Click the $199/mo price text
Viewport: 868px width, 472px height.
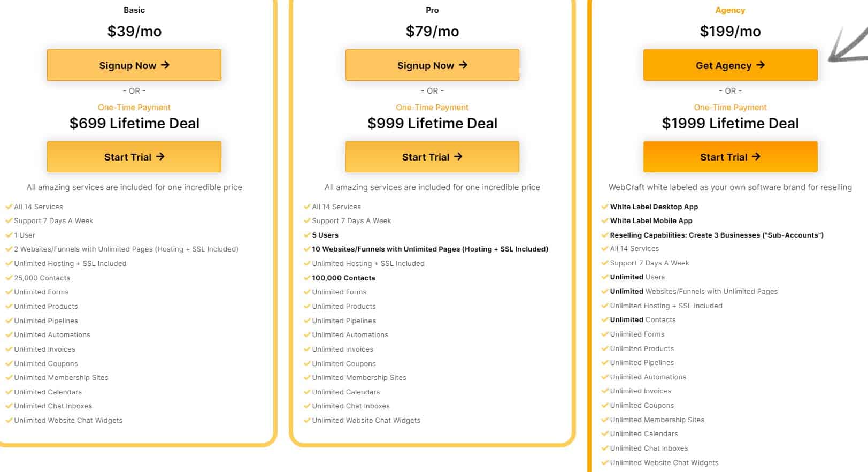730,32
